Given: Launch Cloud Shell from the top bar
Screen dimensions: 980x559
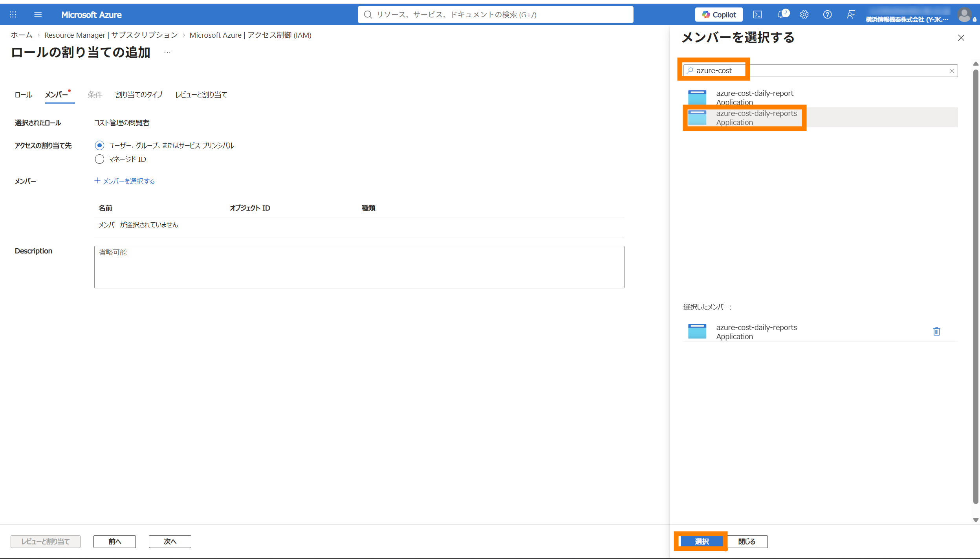Looking at the screenshot, I should [758, 15].
